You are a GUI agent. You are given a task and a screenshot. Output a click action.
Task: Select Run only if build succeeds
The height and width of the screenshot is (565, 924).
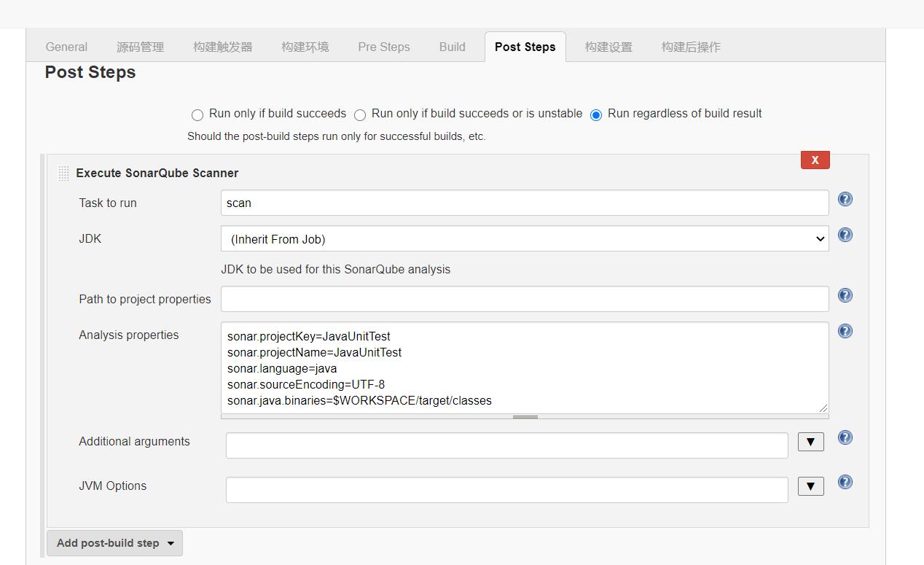pos(197,114)
